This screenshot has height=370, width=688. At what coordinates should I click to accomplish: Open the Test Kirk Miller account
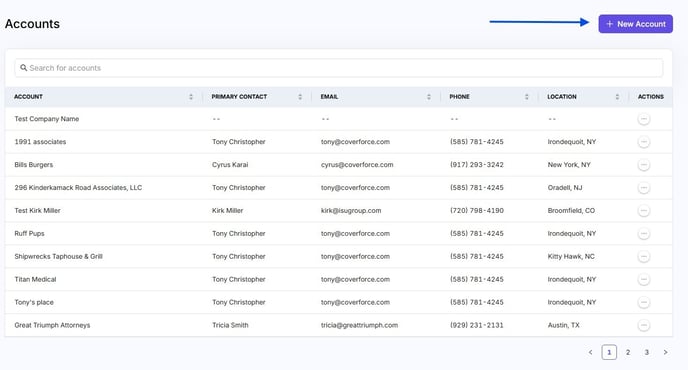(37, 211)
